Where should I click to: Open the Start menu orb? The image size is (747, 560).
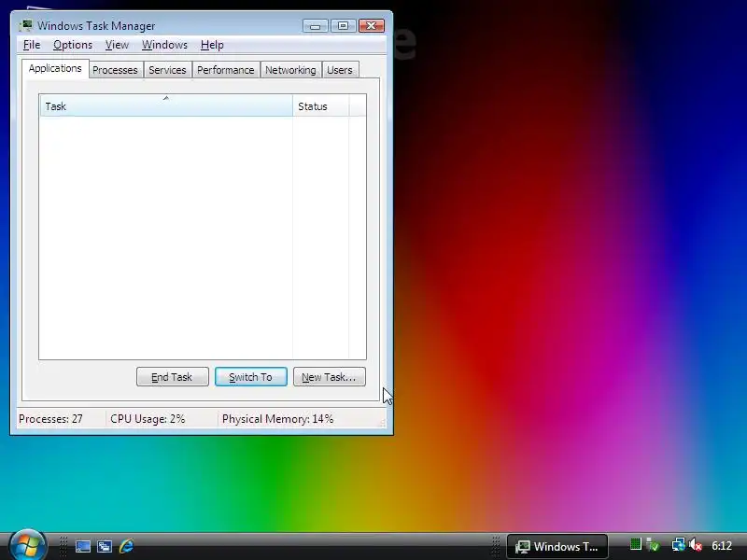point(28,546)
